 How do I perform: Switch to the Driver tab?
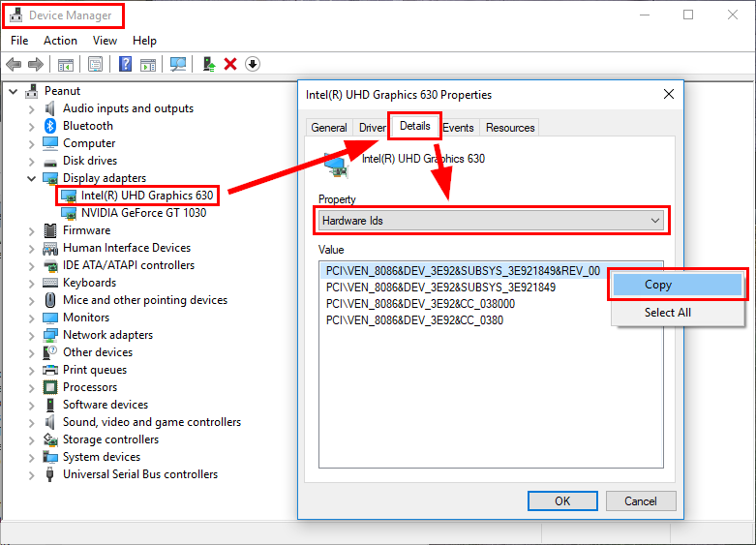372,128
